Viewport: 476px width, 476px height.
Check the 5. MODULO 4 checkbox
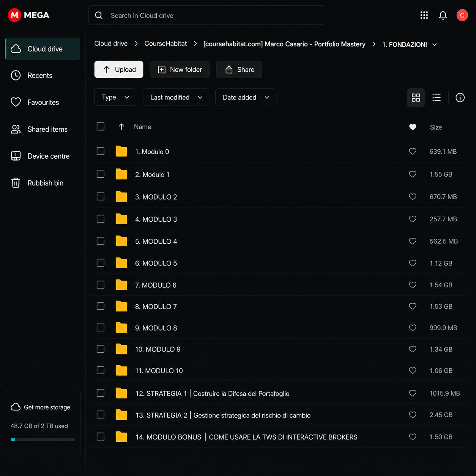coord(101,241)
